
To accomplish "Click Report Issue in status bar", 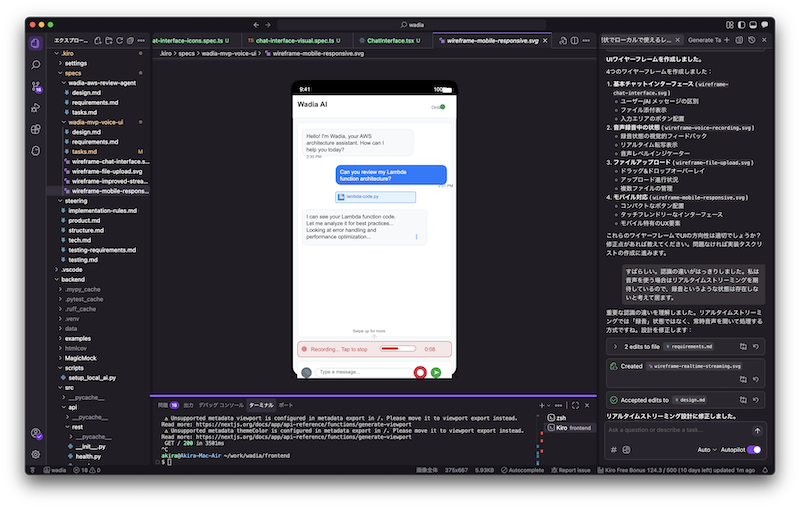I will [570, 470].
